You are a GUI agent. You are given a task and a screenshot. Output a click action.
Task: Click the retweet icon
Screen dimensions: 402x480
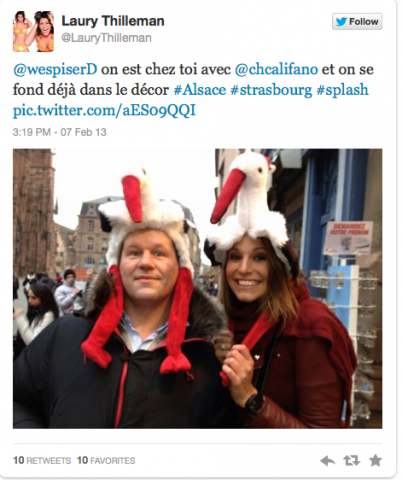tap(352, 461)
